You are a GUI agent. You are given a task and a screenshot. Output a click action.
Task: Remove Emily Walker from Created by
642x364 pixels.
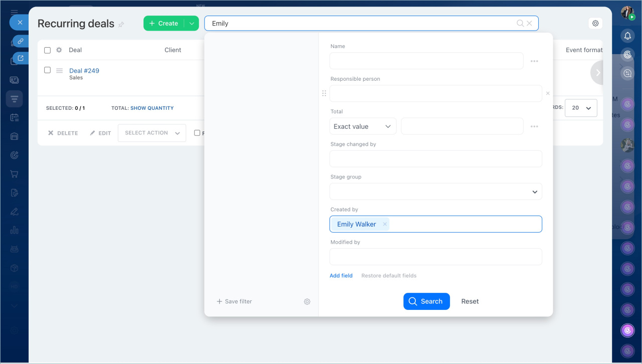point(385,224)
